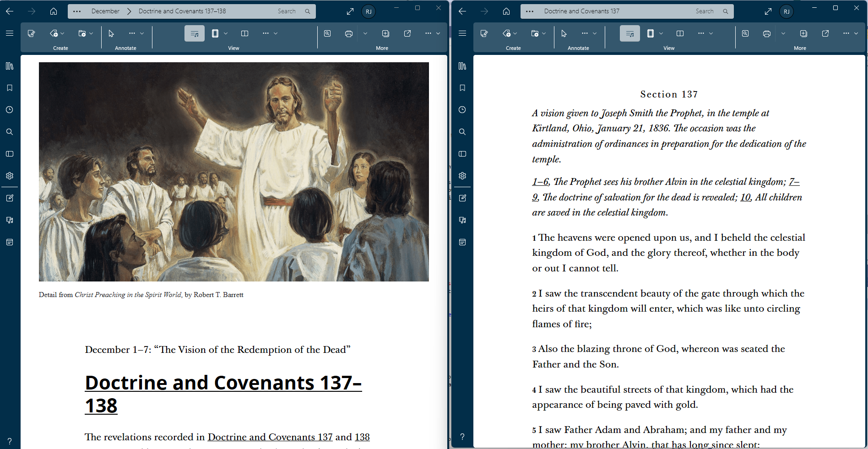Print the page from the right window

pyautogui.click(x=767, y=33)
